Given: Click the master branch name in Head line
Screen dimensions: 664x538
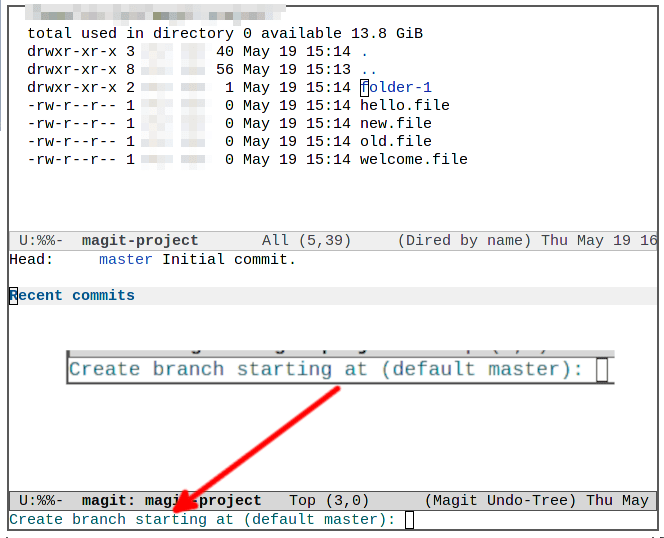Looking at the screenshot, I should coord(126,259).
